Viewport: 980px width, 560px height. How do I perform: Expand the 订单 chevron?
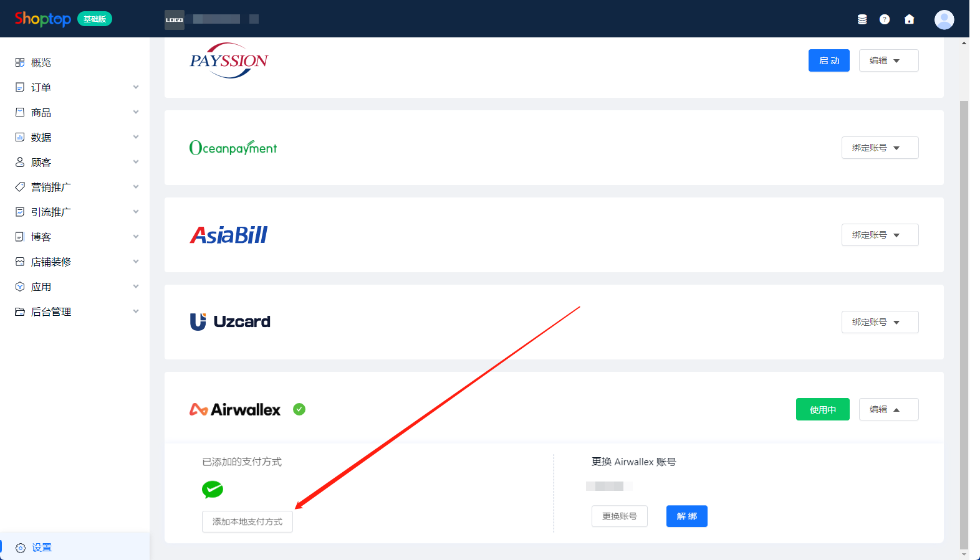(x=136, y=87)
